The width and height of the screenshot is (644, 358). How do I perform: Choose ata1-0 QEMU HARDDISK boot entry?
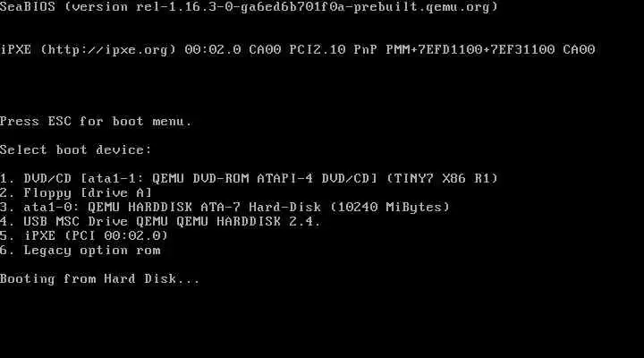coord(225,207)
